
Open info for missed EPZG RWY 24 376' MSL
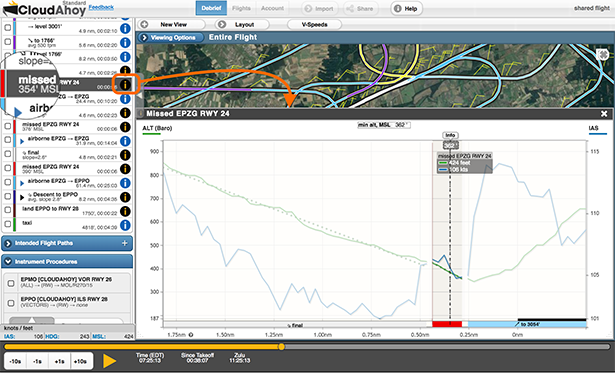(125, 127)
